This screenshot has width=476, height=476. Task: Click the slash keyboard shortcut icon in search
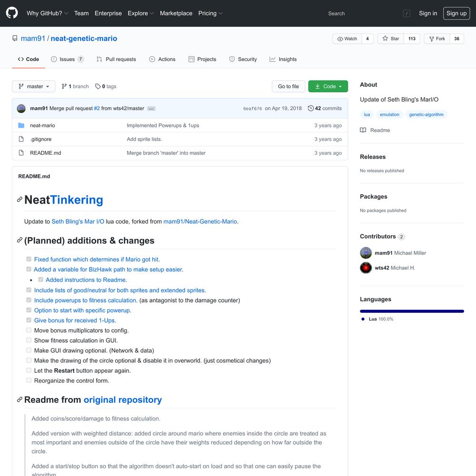click(x=406, y=13)
